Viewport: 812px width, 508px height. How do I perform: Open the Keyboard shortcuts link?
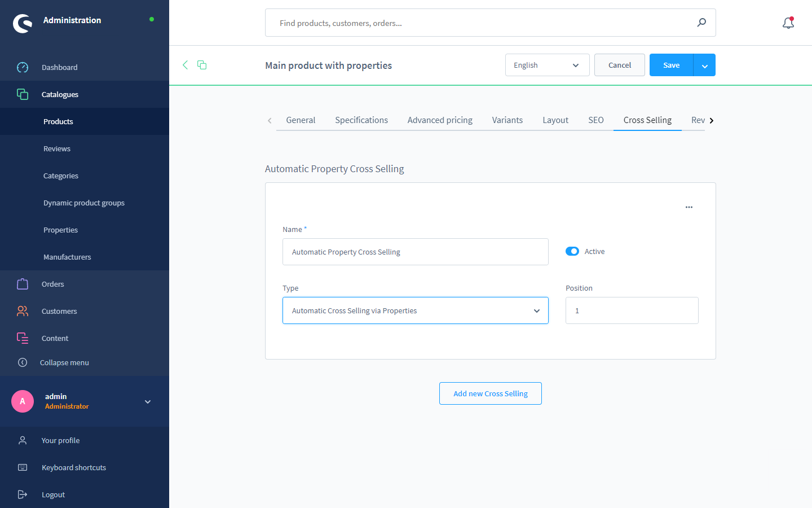[x=74, y=467]
